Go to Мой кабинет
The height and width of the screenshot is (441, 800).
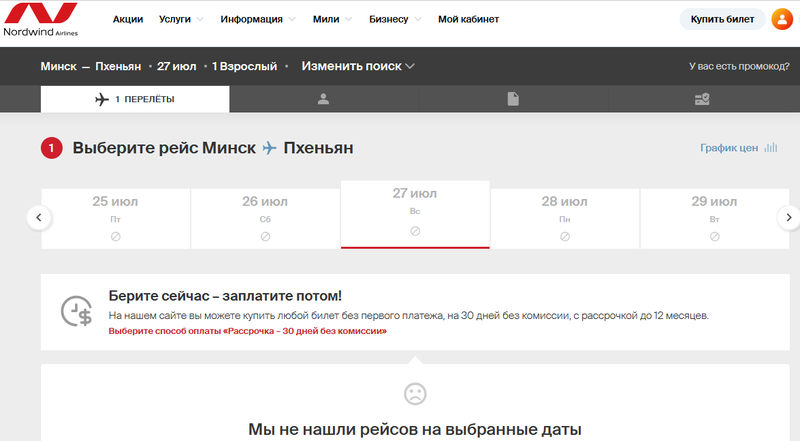[468, 20]
